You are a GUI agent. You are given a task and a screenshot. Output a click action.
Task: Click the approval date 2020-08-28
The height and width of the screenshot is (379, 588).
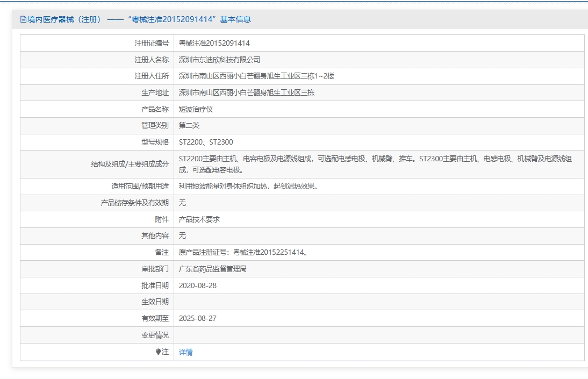(198, 285)
